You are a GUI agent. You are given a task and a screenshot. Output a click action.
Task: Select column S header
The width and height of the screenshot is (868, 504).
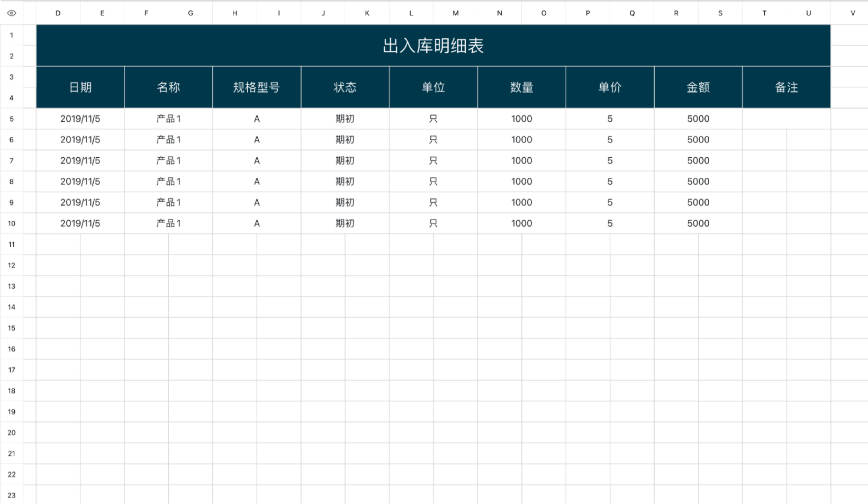pos(720,13)
